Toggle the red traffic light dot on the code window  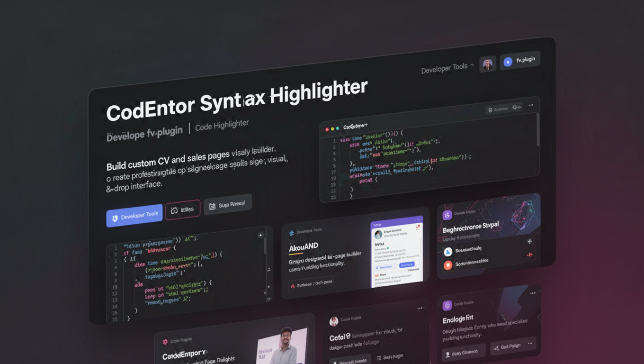click(327, 129)
